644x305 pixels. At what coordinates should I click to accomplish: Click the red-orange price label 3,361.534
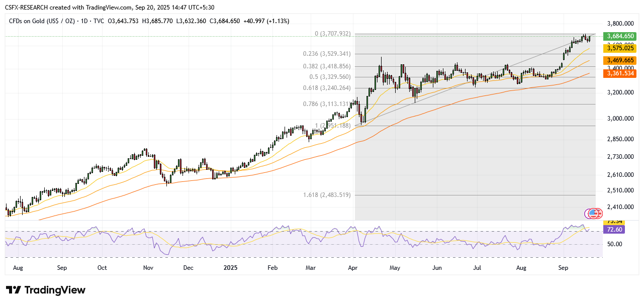620,73
